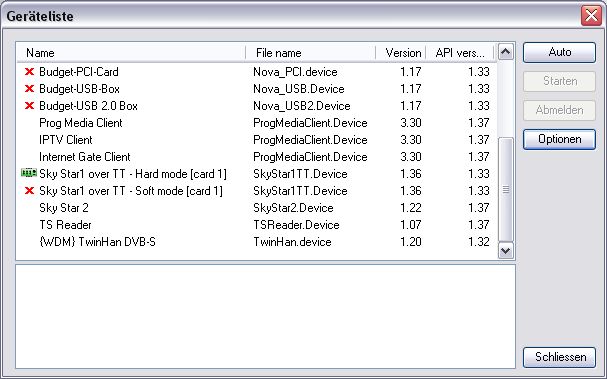Viewport: 607px width, 379px height.
Task: Click the vertical scrollbar thumb
Action: [x=506, y=189]
